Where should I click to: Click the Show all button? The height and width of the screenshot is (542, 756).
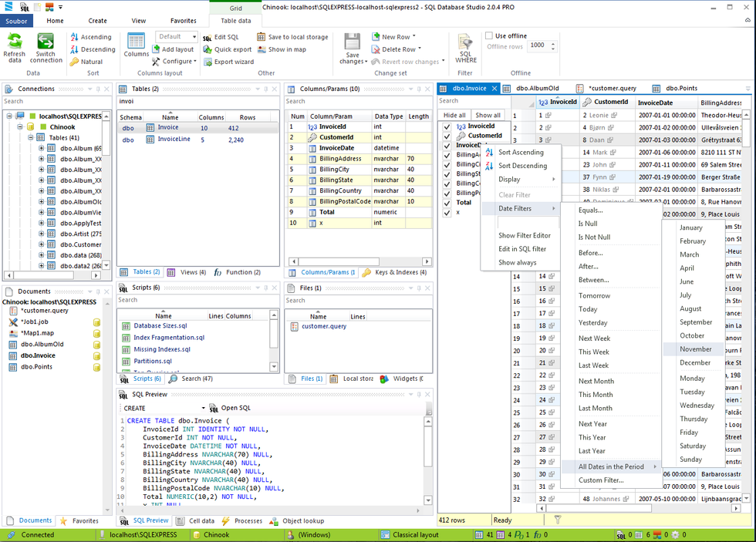488,115
